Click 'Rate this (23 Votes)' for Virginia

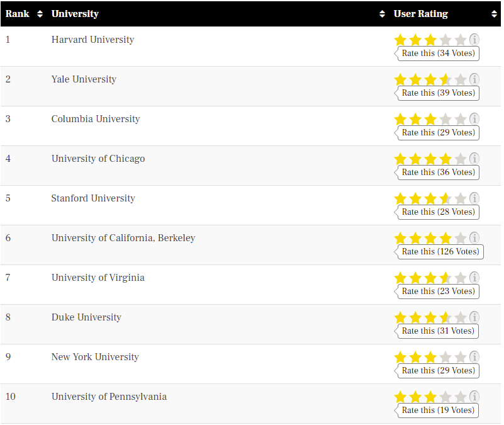438,292
